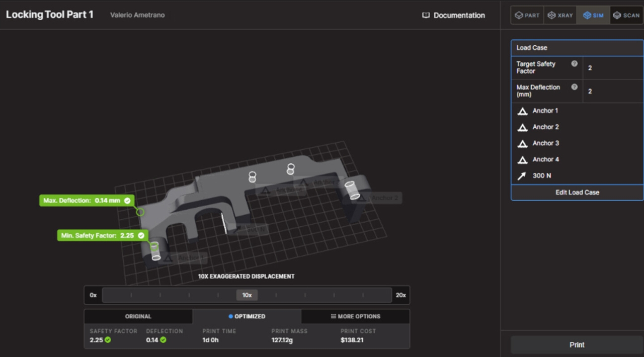Select Anchor 4 in the load case list
This screenshot has width=644, height=357.
click(x=545, y=159)
